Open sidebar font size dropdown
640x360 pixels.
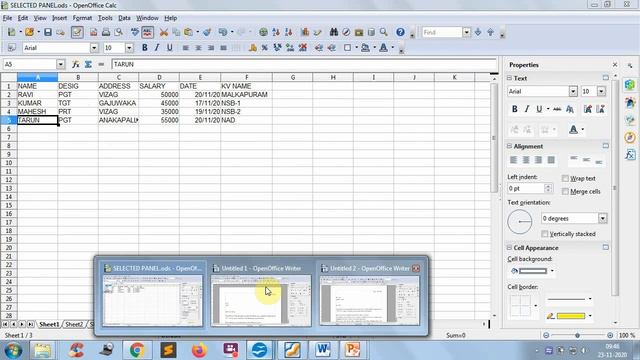[x=601, y=91]
